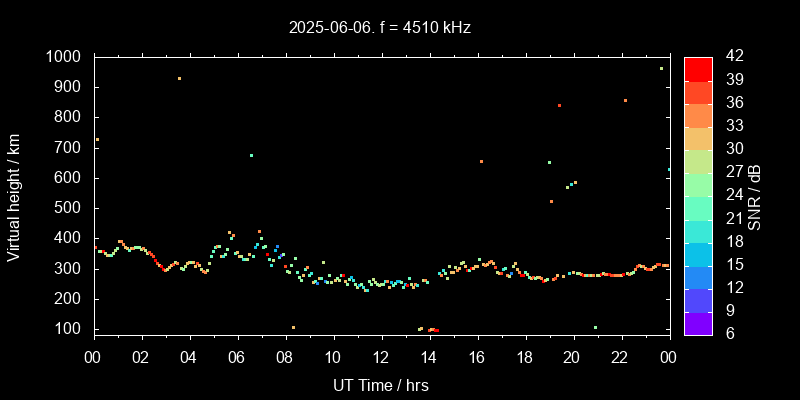
Task: Select the violet 6–9 dB colorbar segment
Action: point(698,322)
